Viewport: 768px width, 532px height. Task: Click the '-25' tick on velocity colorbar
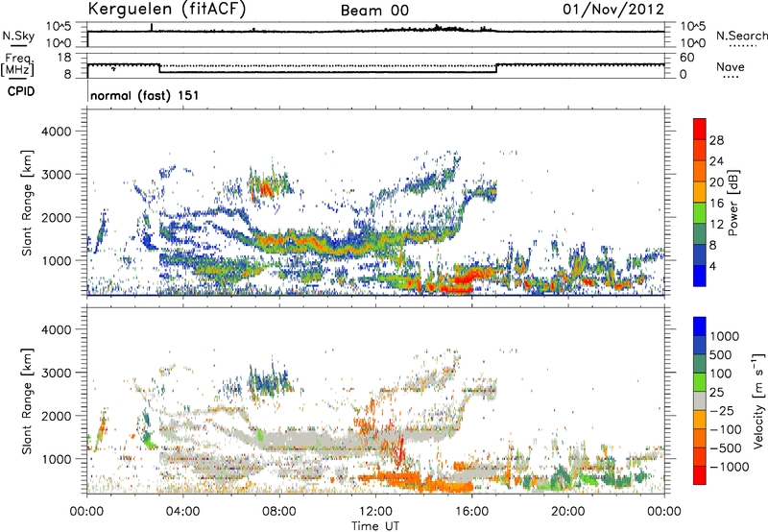[x=722, y=411]
